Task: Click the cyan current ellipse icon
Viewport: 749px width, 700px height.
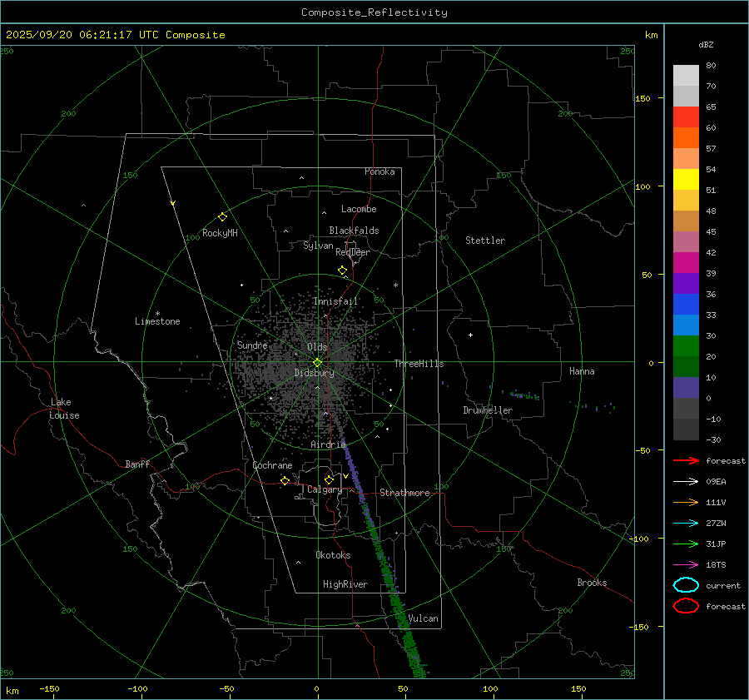Action: tap(686, 585)
